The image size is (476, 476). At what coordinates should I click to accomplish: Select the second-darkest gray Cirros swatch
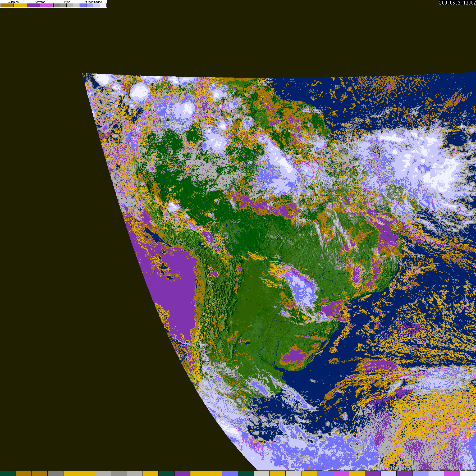63,5
